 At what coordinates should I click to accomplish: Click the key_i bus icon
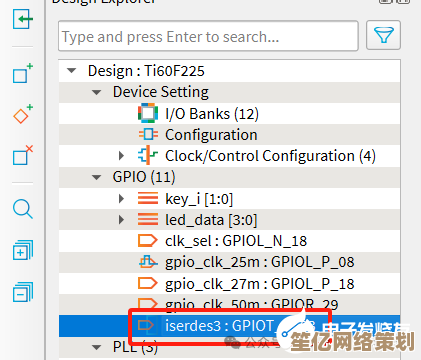[x=148, y=199]
